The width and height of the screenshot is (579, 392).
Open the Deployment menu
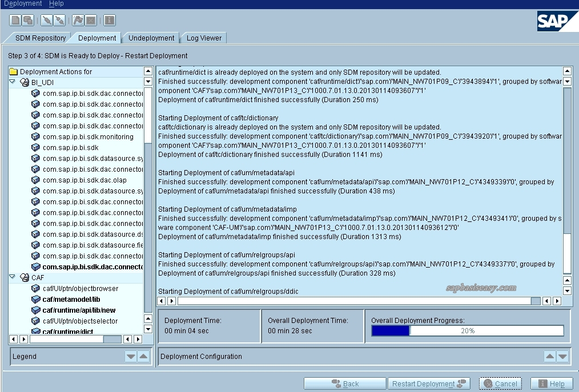[22, 3]
